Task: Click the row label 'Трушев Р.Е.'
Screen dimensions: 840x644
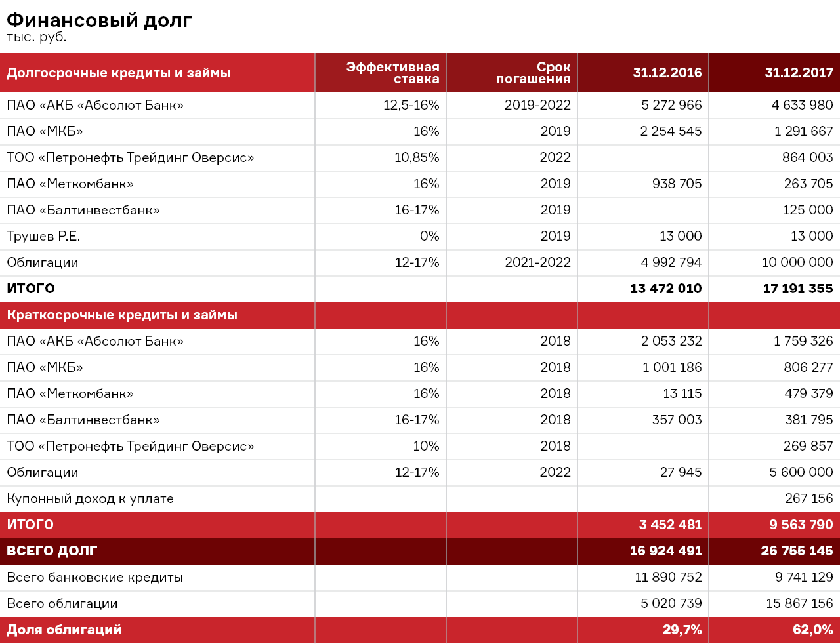Action: (x=43, y=236)
